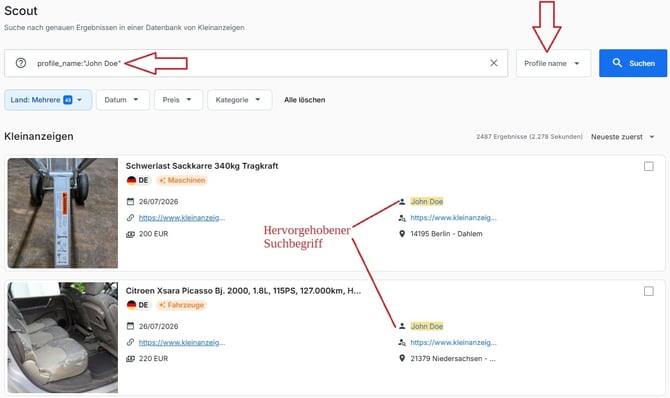
Task: Click the Fahrzeuge category tag
Action: (x=182, y=305)
